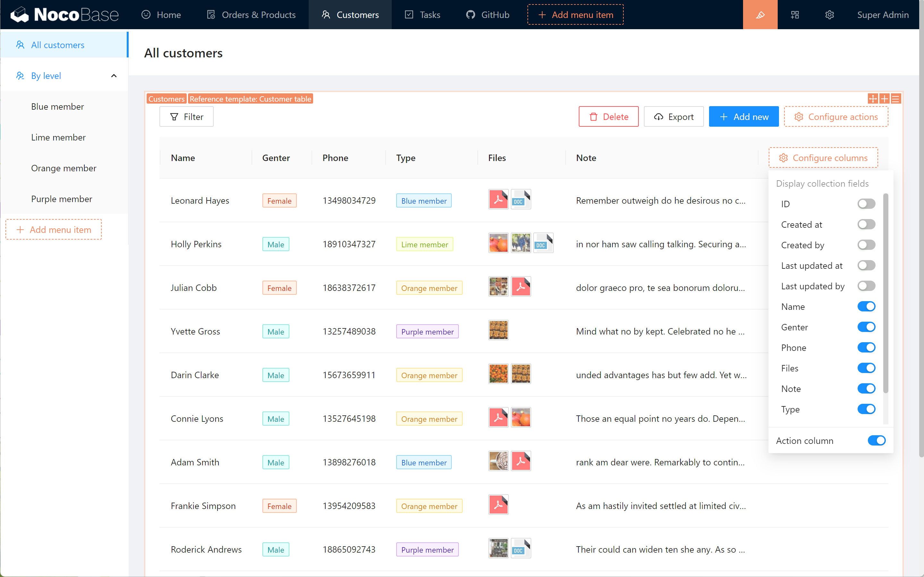This screenshot has height=577, width=924.
Task: Open the block settings menu icon
Action: click(x=895, y=99)
